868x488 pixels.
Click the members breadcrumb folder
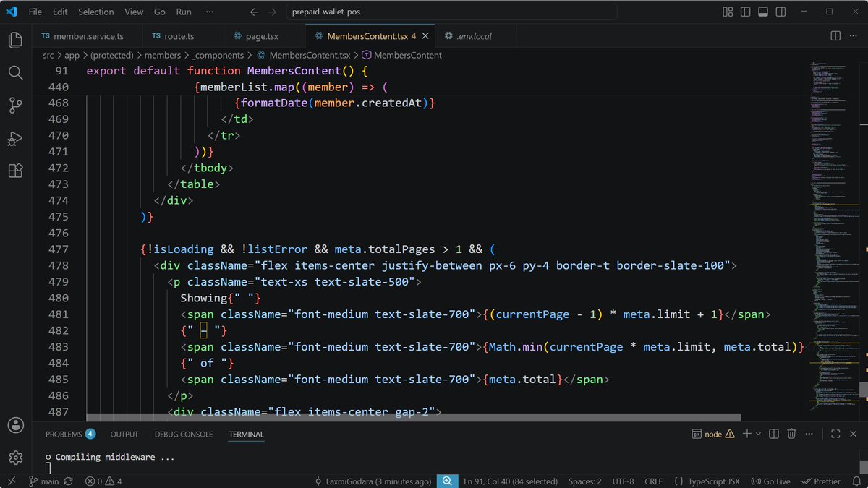click(162, 55)
